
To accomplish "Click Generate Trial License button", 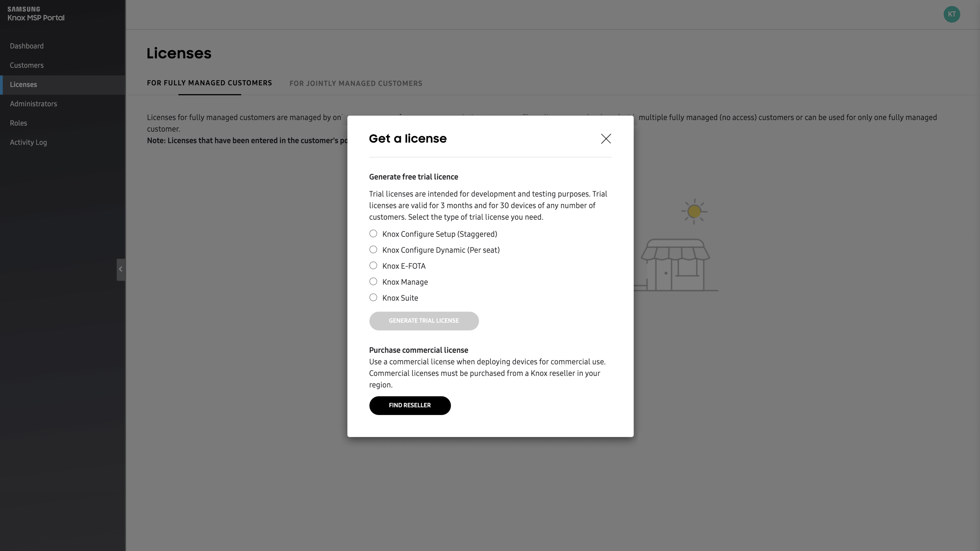I will click(424, 321).
